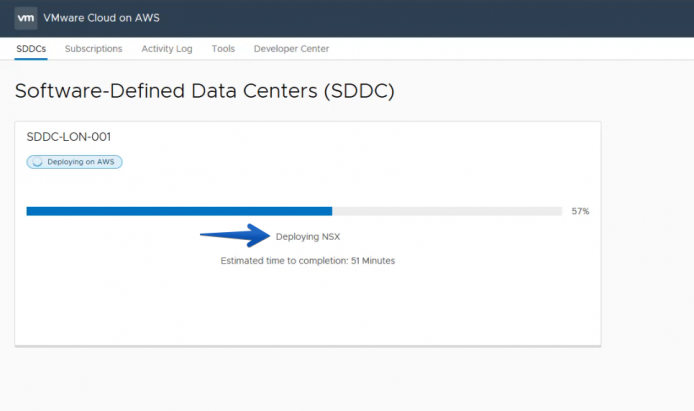Click the spinner icon in the status badge
The image size is (694, 411).
[37, 162]
